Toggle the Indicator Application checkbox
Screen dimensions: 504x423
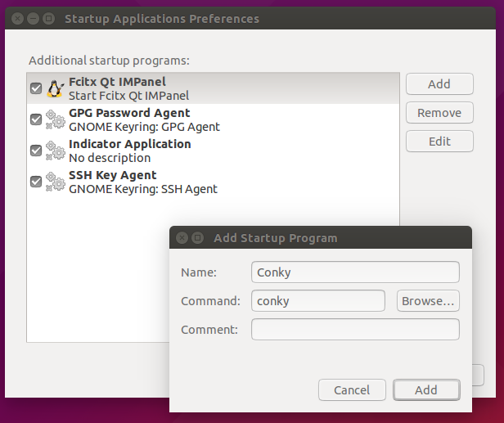(36, 151)
